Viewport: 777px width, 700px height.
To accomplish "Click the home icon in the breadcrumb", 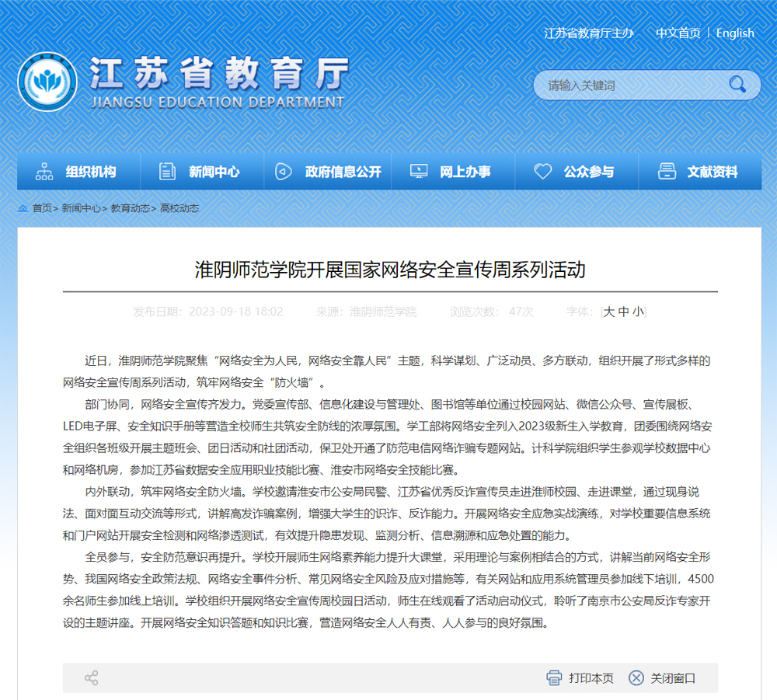I will [23, 208].
